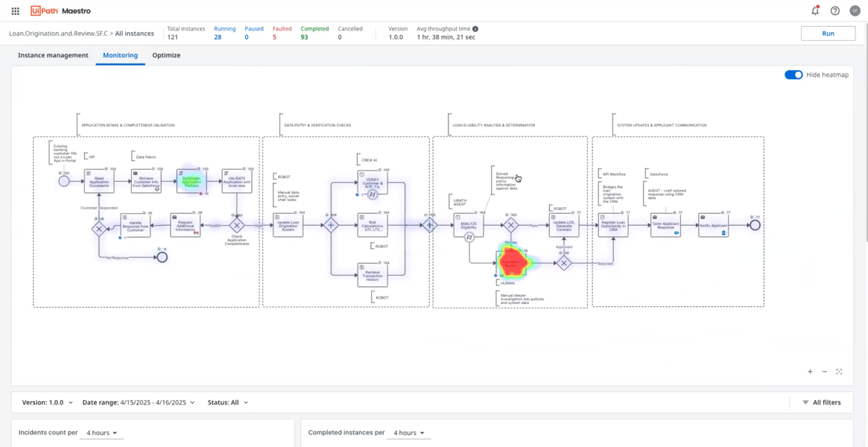Change Incidents count per 4 hours interval
Viewport: 868px width, 447px height.
101,433
